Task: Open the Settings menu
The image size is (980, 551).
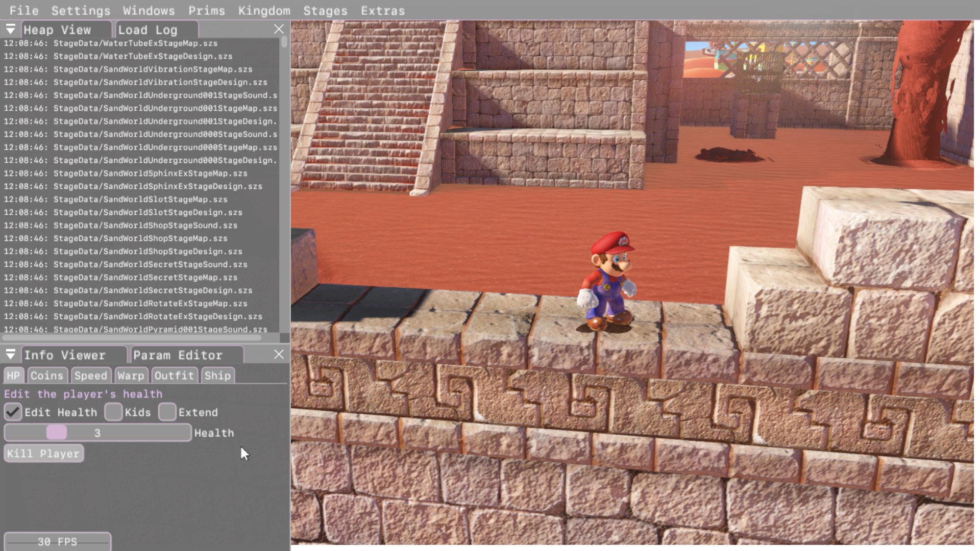Action: pyautogui.click(x=80, y=10)
